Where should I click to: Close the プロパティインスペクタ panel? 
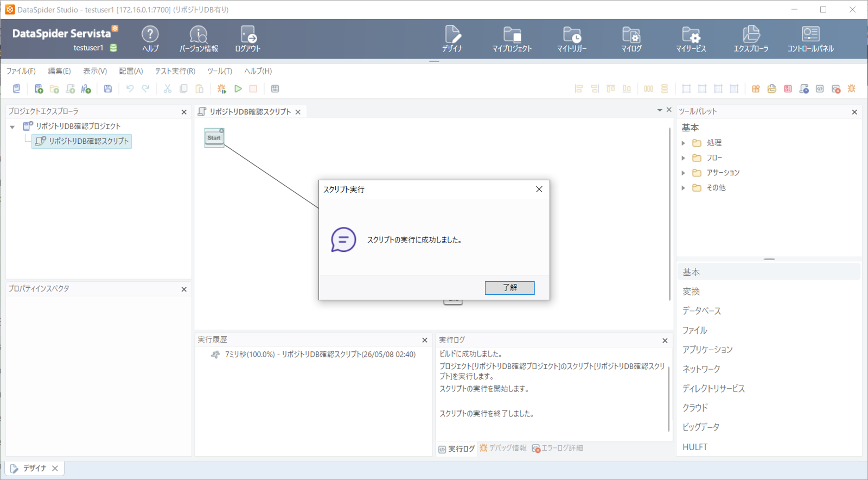point(184,289)
